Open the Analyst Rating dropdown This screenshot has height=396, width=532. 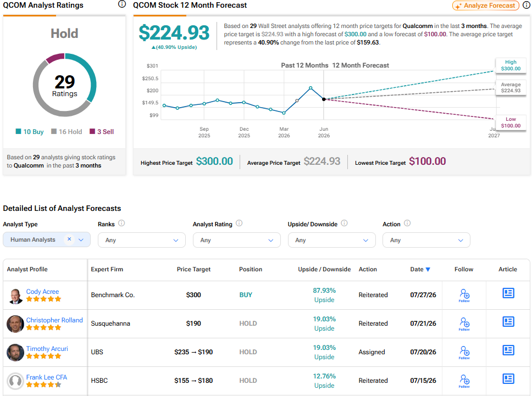(x=236, y=240)
